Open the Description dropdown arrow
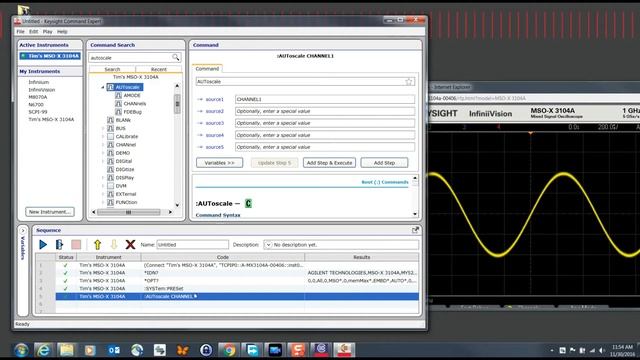Screen dimensions: 640x360 point(268,245)
